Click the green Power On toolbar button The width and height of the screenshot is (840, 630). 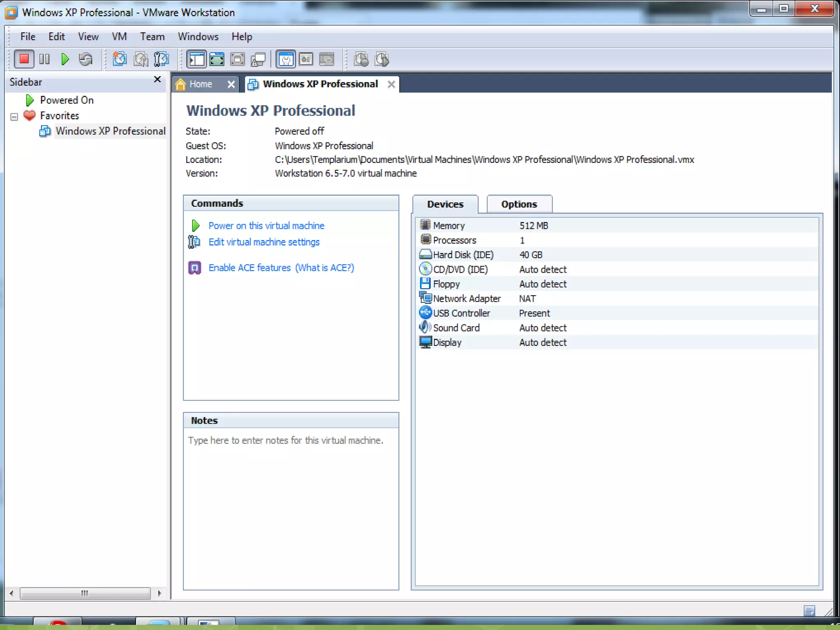point(65,59)
